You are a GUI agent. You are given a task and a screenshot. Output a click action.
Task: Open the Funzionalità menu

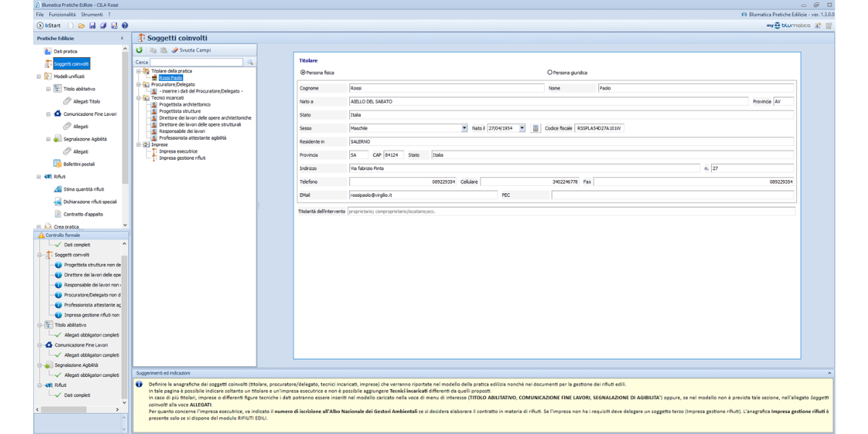62,14
